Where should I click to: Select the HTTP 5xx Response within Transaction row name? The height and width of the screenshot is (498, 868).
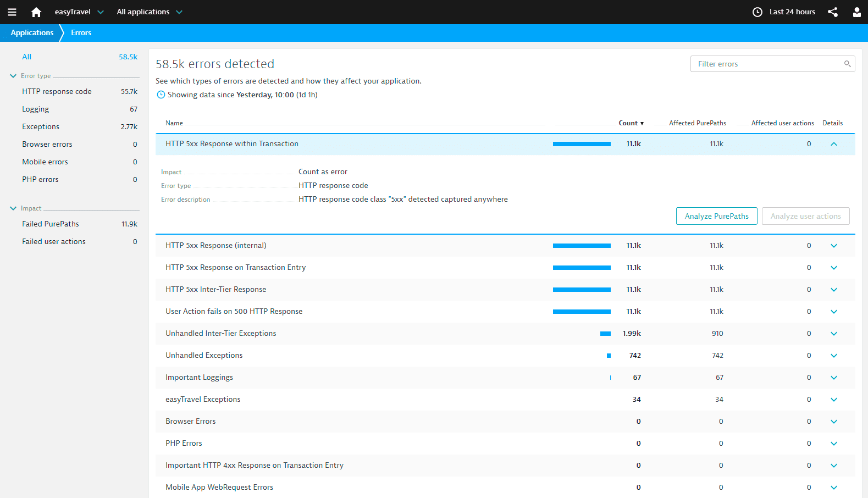coord(232,143)
